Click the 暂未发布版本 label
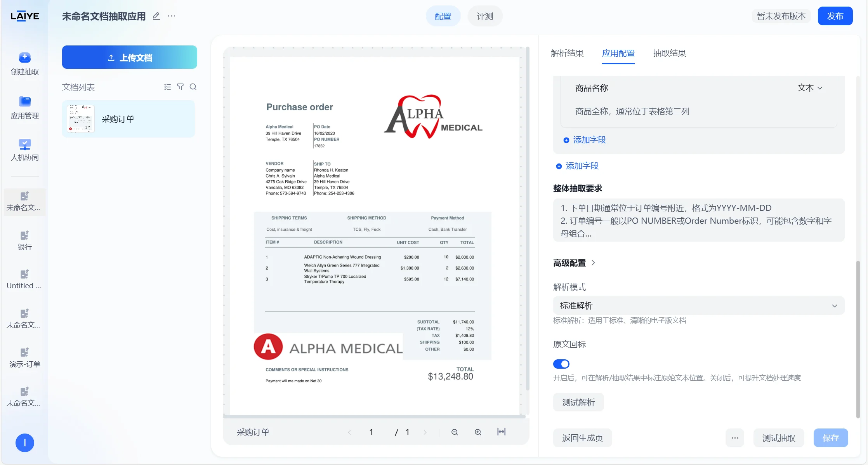This screenshot has width=868, height=465. point(781,16)
